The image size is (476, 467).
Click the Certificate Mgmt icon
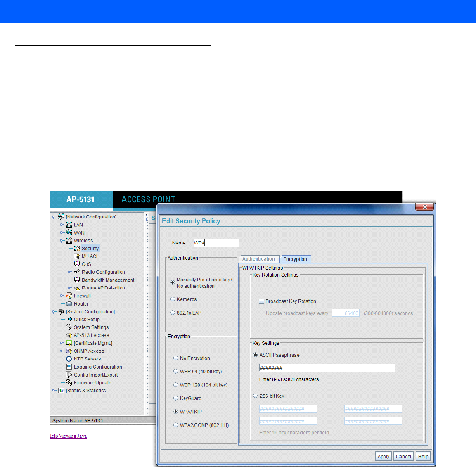(69, 343)
